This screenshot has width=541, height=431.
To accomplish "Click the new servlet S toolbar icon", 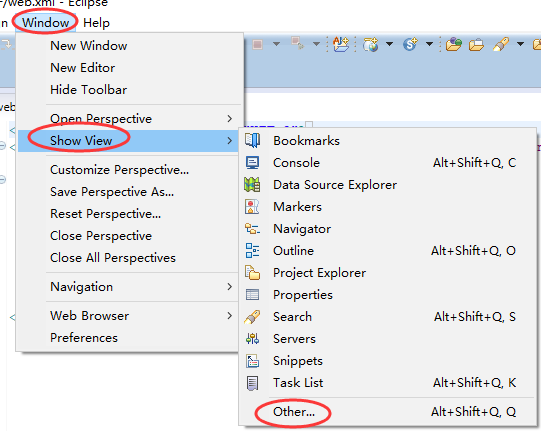I will click(410, 44).
